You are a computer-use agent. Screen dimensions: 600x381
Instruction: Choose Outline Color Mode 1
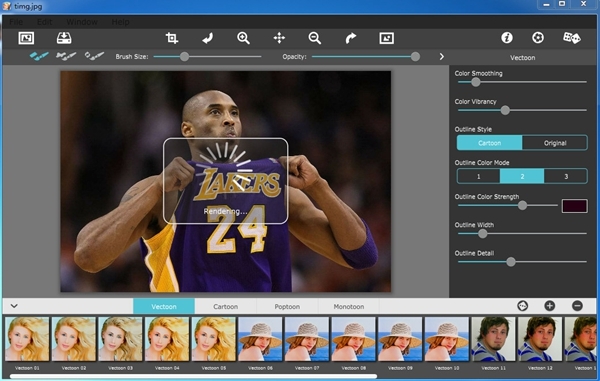tap(478, 176)
